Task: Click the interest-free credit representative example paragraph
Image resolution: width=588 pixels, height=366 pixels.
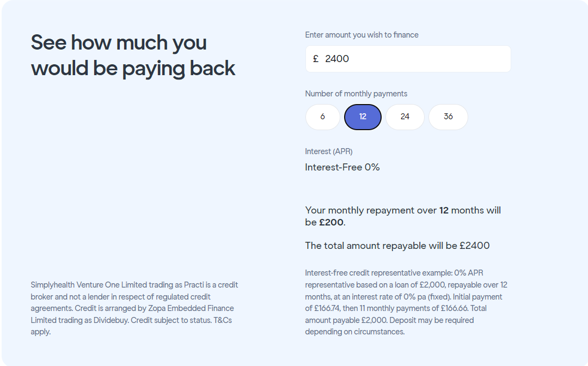Action: click(x=406, y=302)
